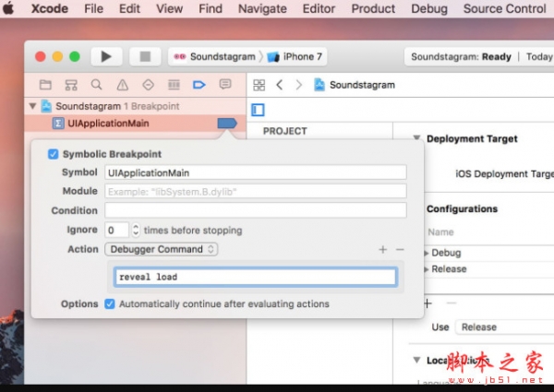The width and height of the screenshot is (554, 392).
Task: Expand the Debug configuration
Action: tap(427, 253)
